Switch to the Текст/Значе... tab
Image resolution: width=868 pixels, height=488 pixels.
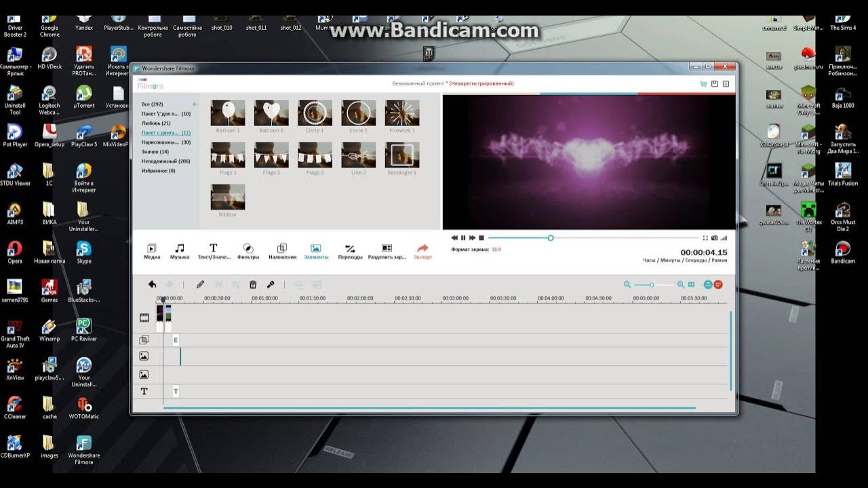(x=214, y=251)
